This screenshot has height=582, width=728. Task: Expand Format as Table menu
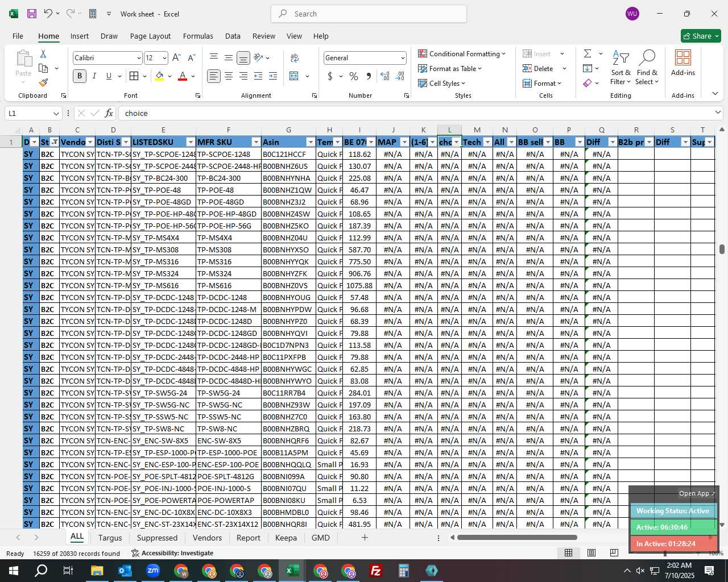pos(450,69)
